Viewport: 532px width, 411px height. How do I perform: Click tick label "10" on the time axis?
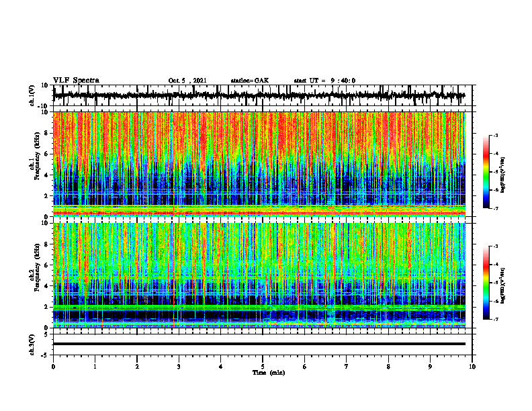pos(472,367)
